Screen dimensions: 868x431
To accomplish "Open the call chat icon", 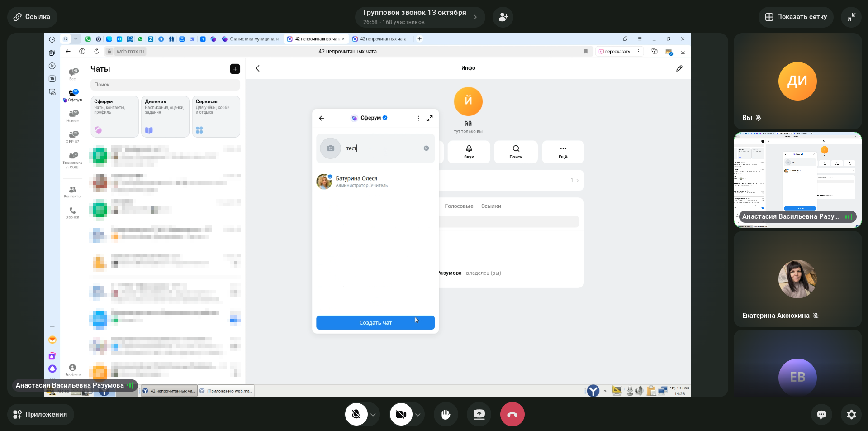I will click(821, 414).
